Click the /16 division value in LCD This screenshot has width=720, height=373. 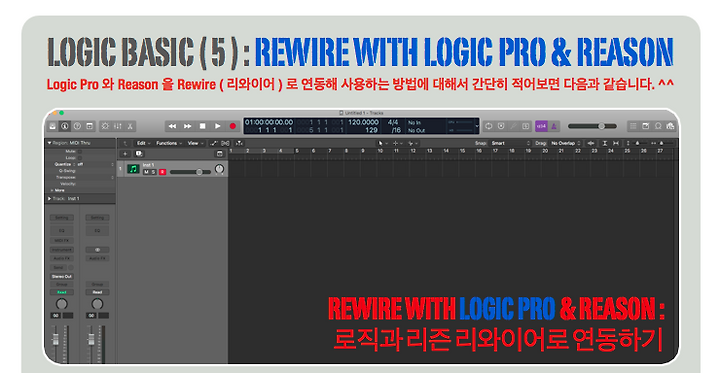[x=395, y=130]
